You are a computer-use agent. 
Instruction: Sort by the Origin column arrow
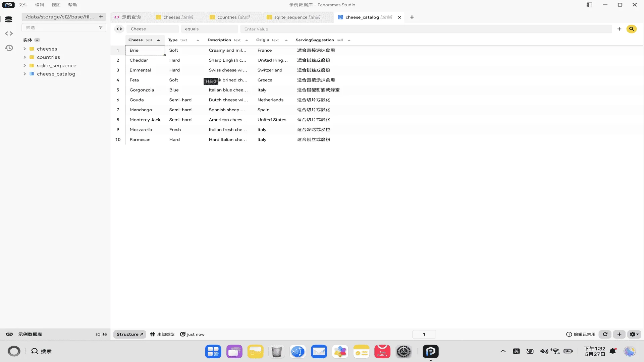[286, 40]
